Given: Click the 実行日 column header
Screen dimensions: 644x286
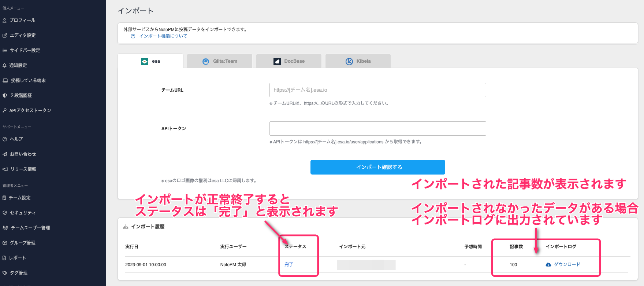Looking at the screenshot, I should tap(132, 247).
